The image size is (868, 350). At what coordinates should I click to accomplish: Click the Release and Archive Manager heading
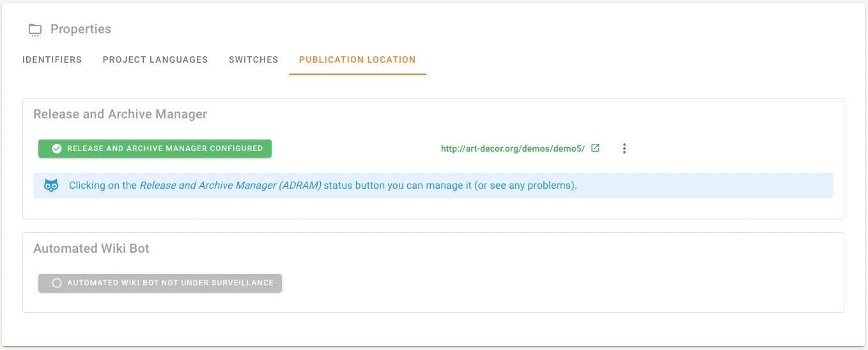120,115
